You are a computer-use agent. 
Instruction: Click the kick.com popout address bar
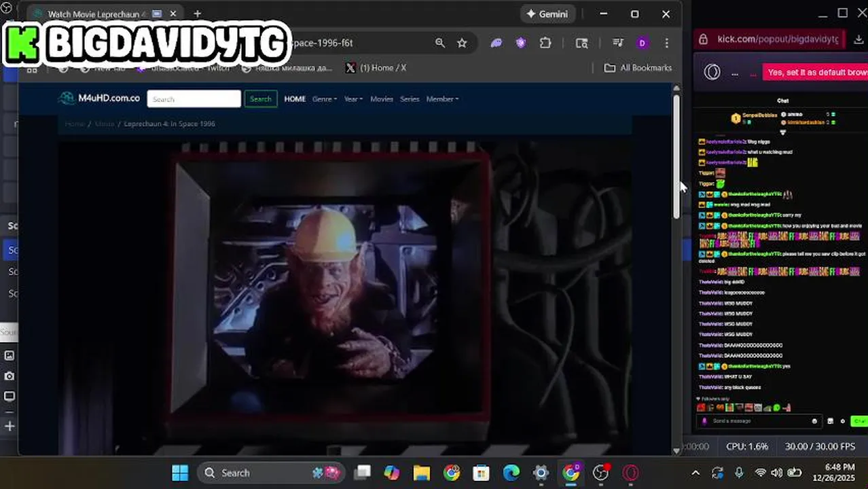click(x=777, y=39)
